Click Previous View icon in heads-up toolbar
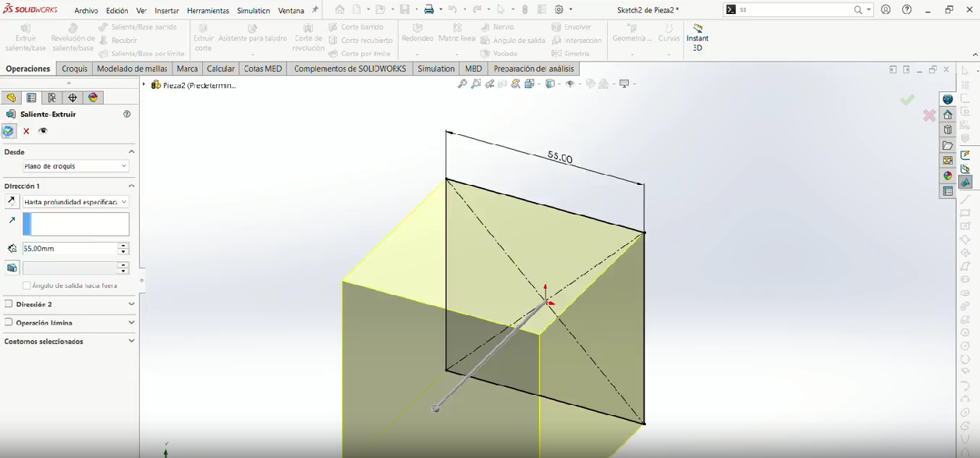980x458 pixels. tap(489, 83)
